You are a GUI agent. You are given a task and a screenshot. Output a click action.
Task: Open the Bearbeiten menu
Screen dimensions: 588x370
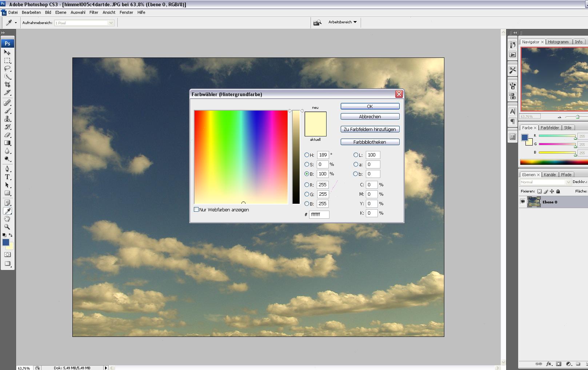point(31,12)
